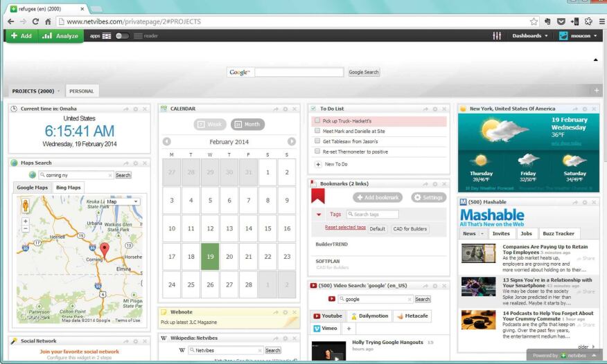This screenshot has height=364, width=607.
Task: Check Re-set Thermometer to positive
Action: [x=317, y=151]
